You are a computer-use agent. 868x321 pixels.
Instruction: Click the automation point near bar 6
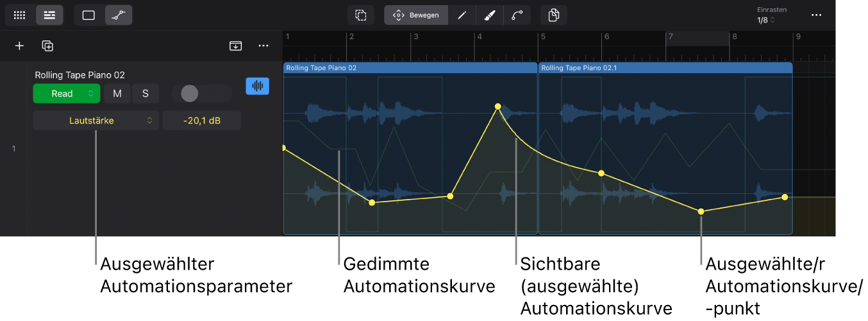tap(601, 173)
